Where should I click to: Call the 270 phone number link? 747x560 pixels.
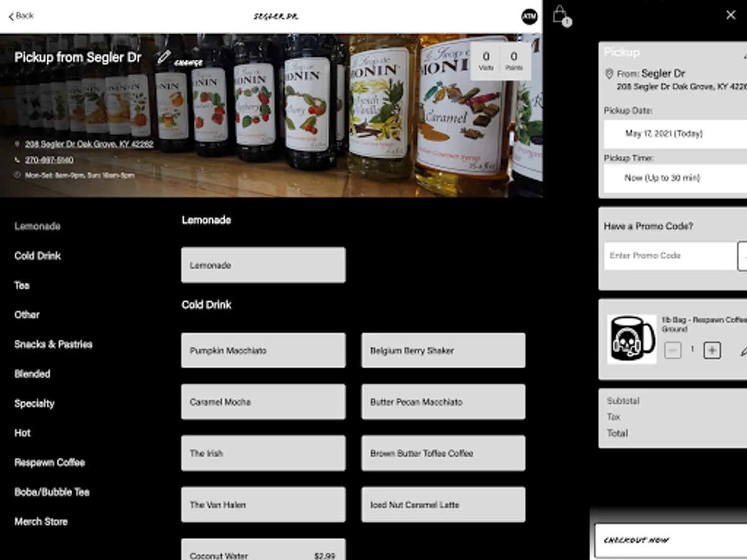click(x=49, y=160)
